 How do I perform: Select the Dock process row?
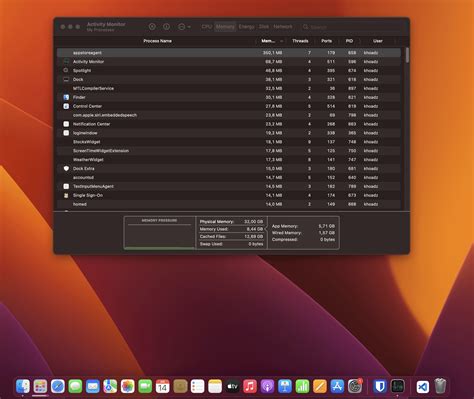[229, 80]
